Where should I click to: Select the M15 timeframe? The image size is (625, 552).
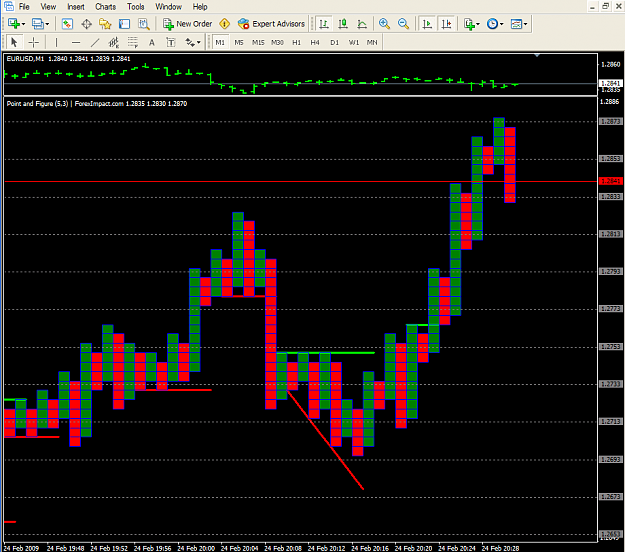click(x=258, y=42)
